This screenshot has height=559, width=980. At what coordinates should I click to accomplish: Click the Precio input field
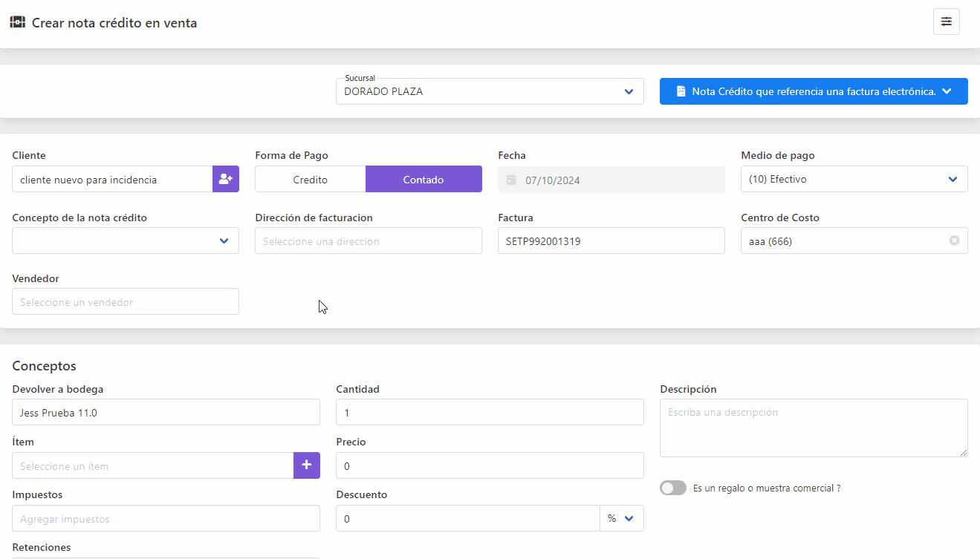tap(490, 465)
